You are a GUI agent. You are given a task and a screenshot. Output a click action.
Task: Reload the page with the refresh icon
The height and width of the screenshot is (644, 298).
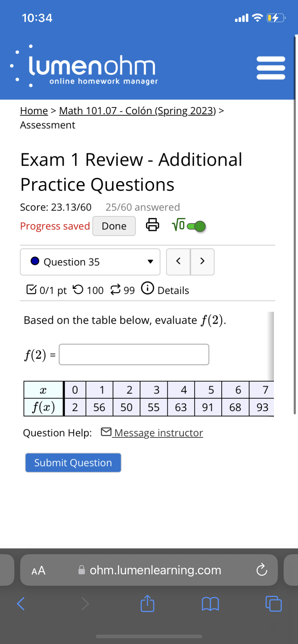click(x=262, y=570)
